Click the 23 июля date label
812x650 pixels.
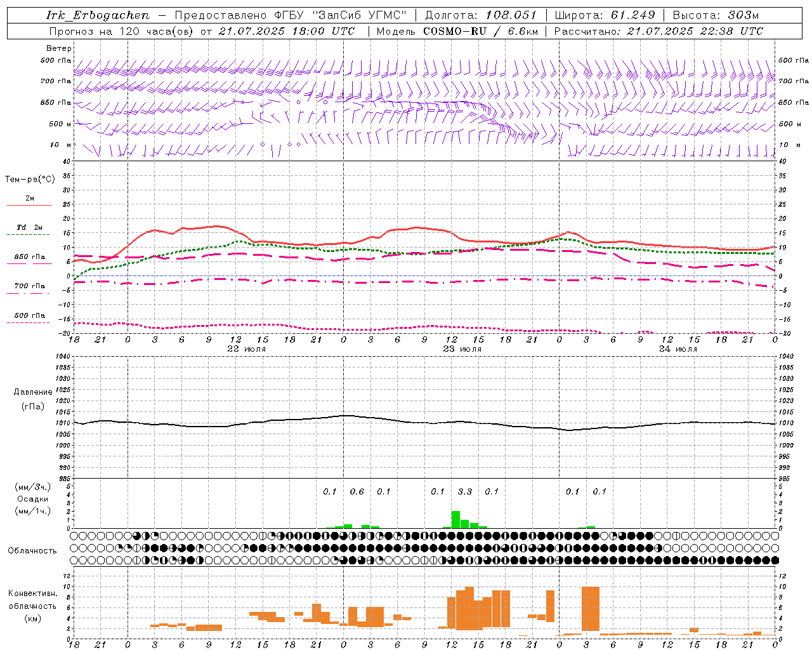pyautogui.click(x=462, y=349)
